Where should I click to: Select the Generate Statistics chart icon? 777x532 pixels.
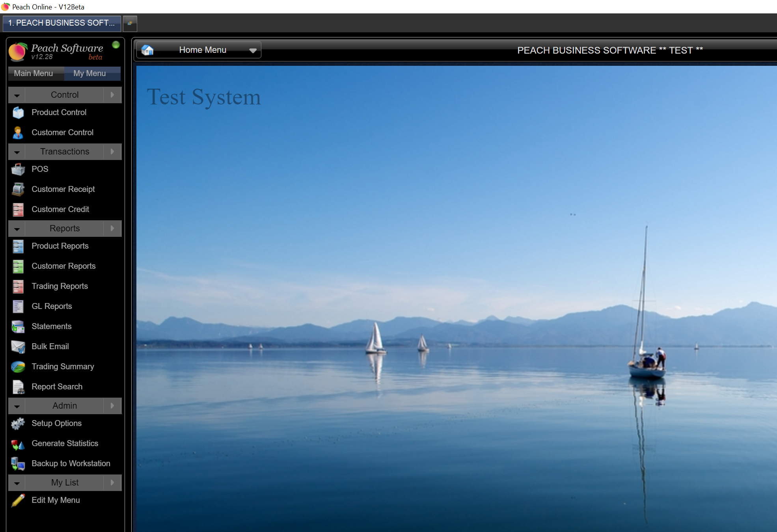(18, 443)
